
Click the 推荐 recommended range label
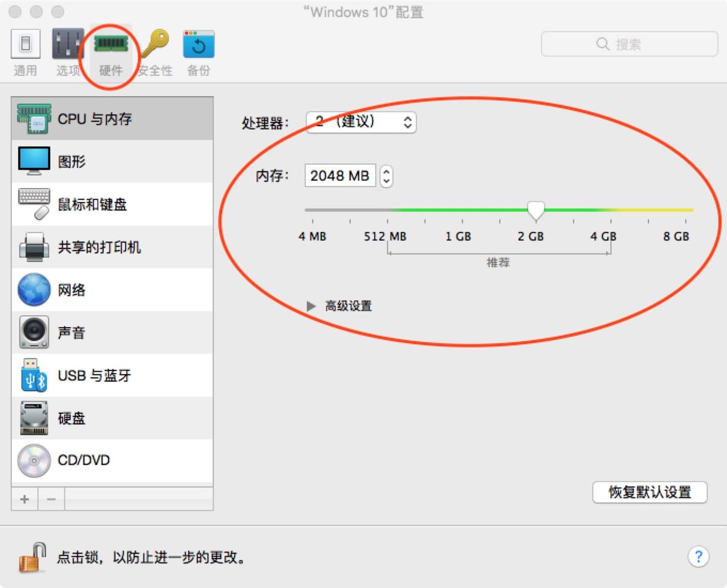498,263
